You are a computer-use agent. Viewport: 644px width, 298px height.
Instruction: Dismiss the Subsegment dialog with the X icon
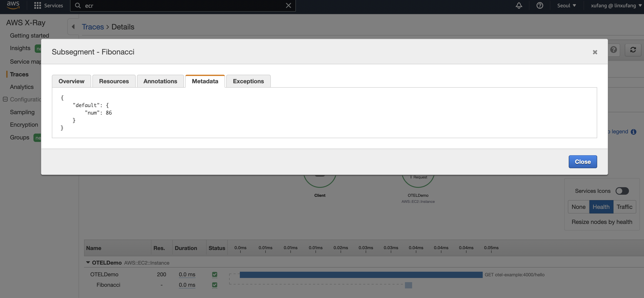[595, 52]
